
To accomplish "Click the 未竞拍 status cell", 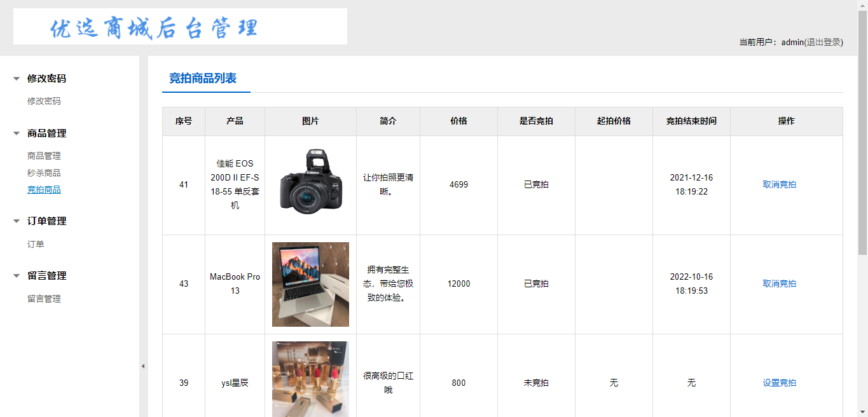I will (536, 383).
